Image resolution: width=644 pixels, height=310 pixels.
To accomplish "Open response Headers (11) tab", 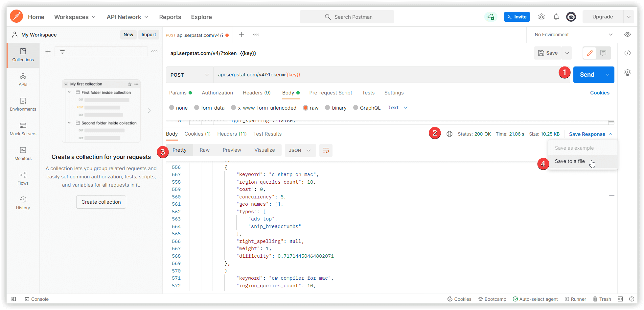I will click(232, 134).
